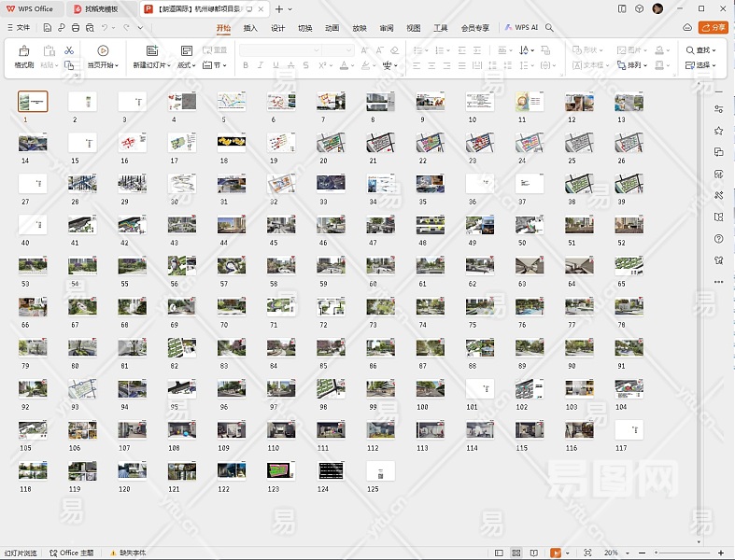The height and width of the screenshot is (560, 735).
Task: Start slideshow from current slide (当页开始)
Action: (103, 51)
